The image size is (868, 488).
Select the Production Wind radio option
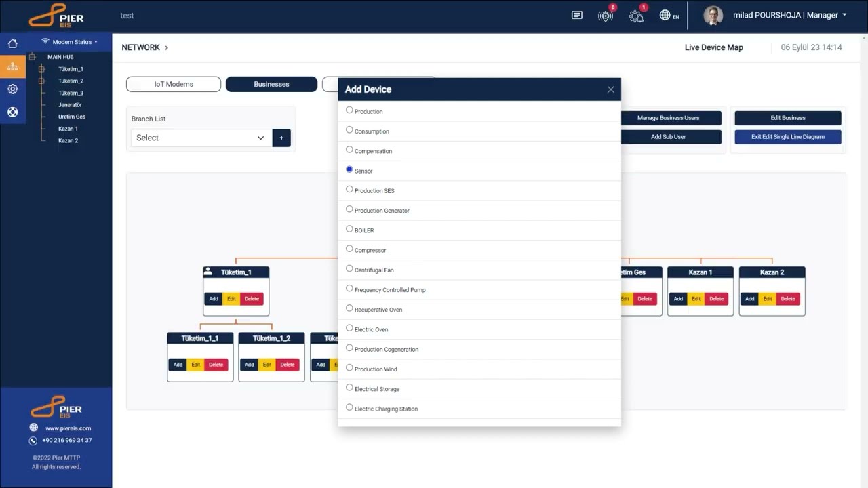tap(349, 367)
